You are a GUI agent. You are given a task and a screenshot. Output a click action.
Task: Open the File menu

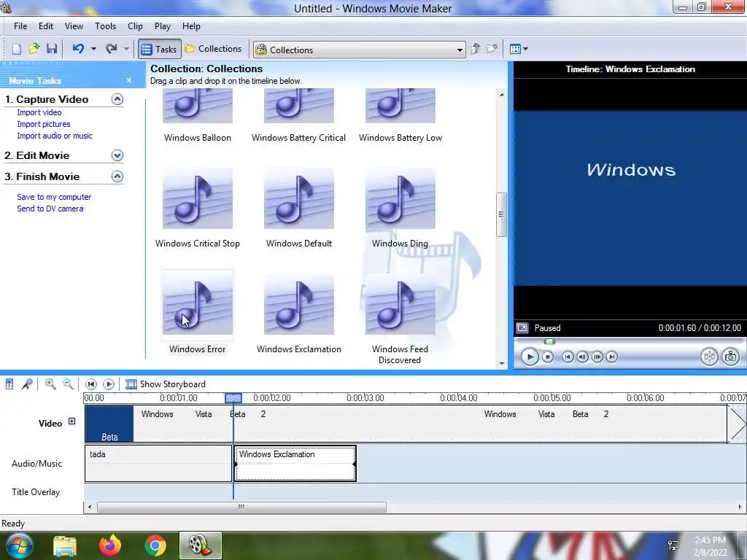[x=20, y=26]
